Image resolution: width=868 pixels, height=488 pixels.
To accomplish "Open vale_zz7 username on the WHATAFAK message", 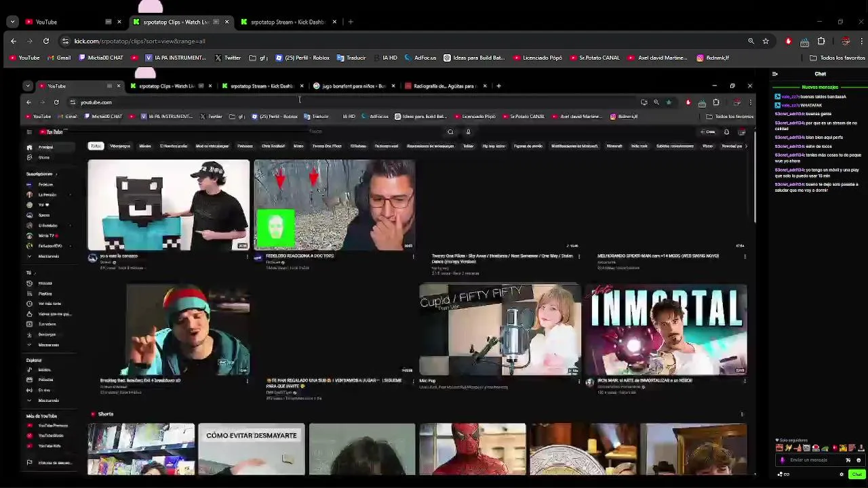I will (x=790, y=105).
